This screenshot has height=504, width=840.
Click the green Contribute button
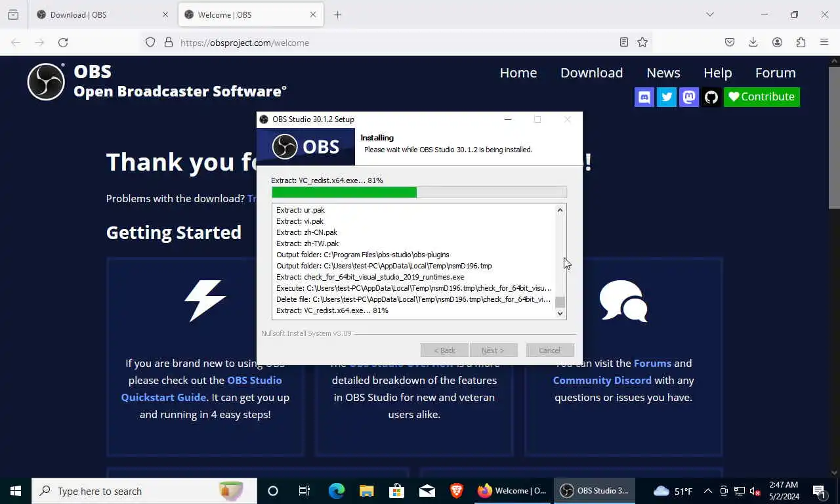click(x=762, y=97)
